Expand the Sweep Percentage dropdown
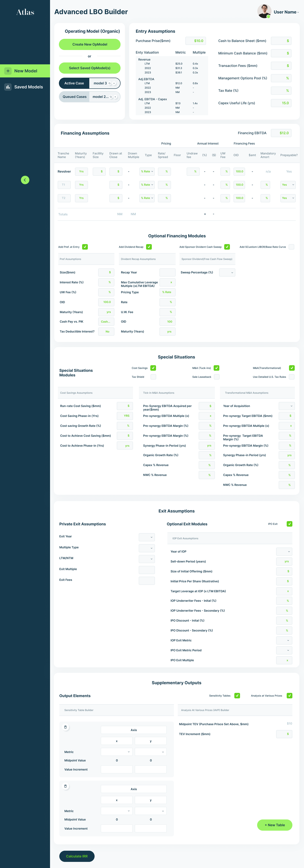304x868 pixels. (x=227, y=272)
